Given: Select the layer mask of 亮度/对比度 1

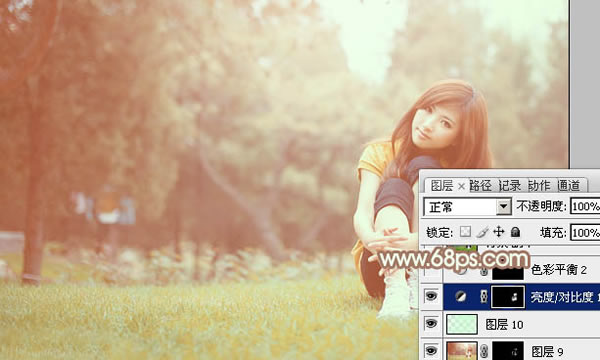Looking at the screenshot, I should pos(508,296).
